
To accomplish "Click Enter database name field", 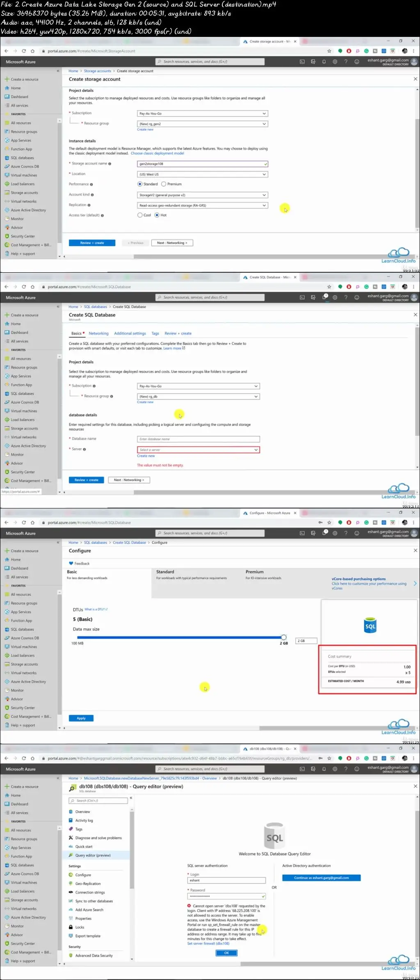I will click(x=199, y=439).
